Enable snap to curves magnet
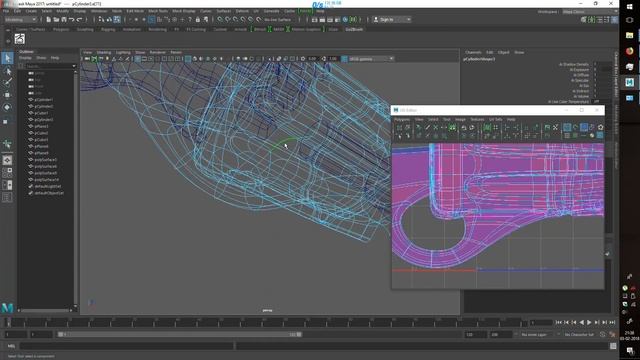 click(x=228, y=19)
